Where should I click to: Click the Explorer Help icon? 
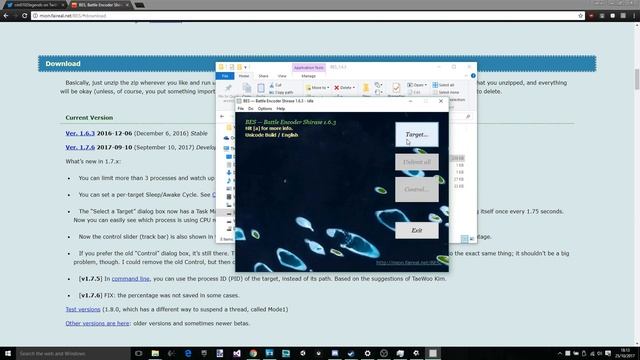(473, 76)
